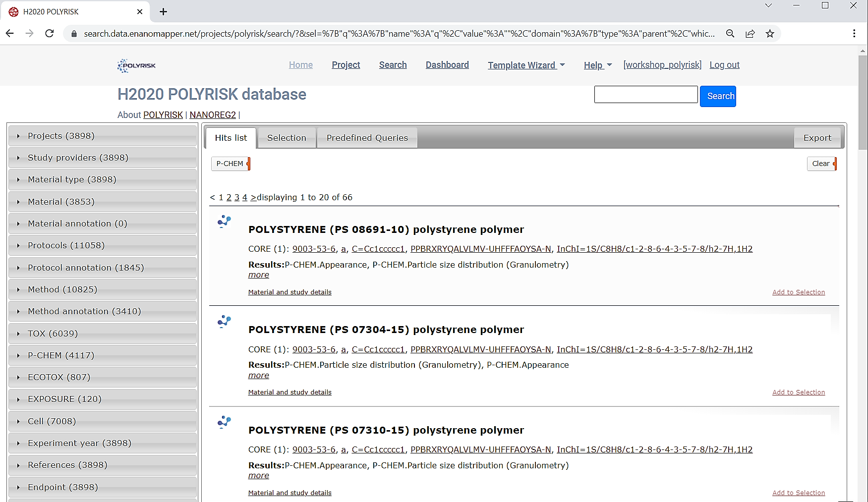
Task: Open the Help dropdown
Action: pyautogui.click(x=597, y=65)
